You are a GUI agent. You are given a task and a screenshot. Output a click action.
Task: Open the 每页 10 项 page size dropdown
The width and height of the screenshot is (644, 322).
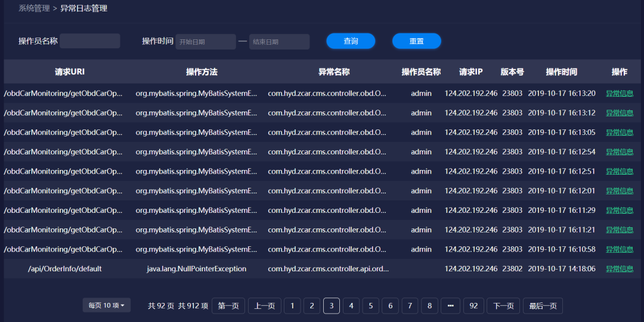(x=107, y=305)
